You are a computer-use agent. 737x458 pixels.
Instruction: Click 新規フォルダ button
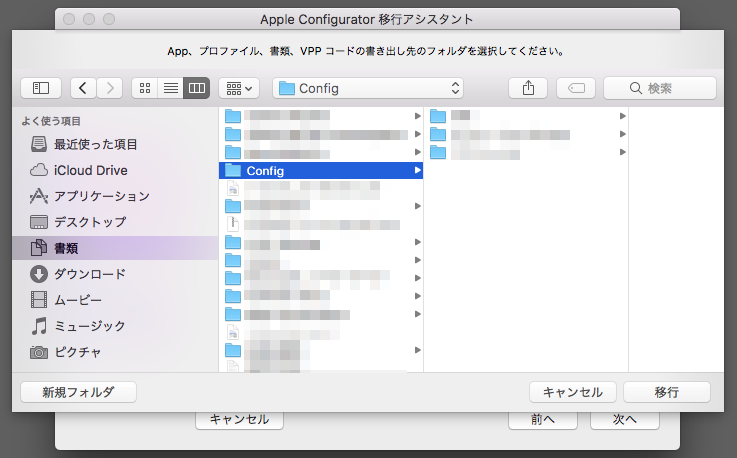tap(78, 392)
